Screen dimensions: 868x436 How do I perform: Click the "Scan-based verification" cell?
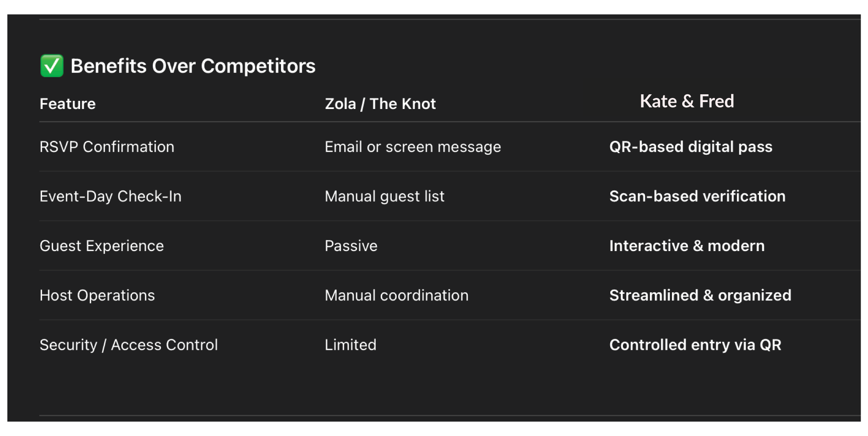[x=697, y=196]
